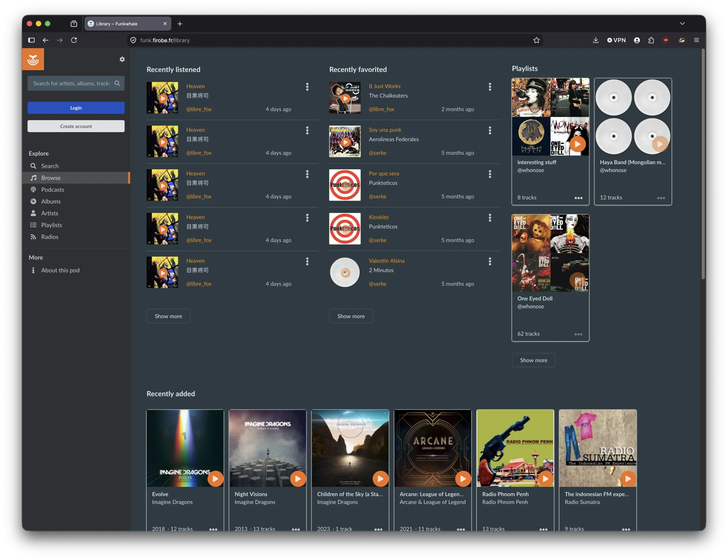
Task: Show more recently favorited tracks
Action: pyautogui.click(x=351, y=316)
